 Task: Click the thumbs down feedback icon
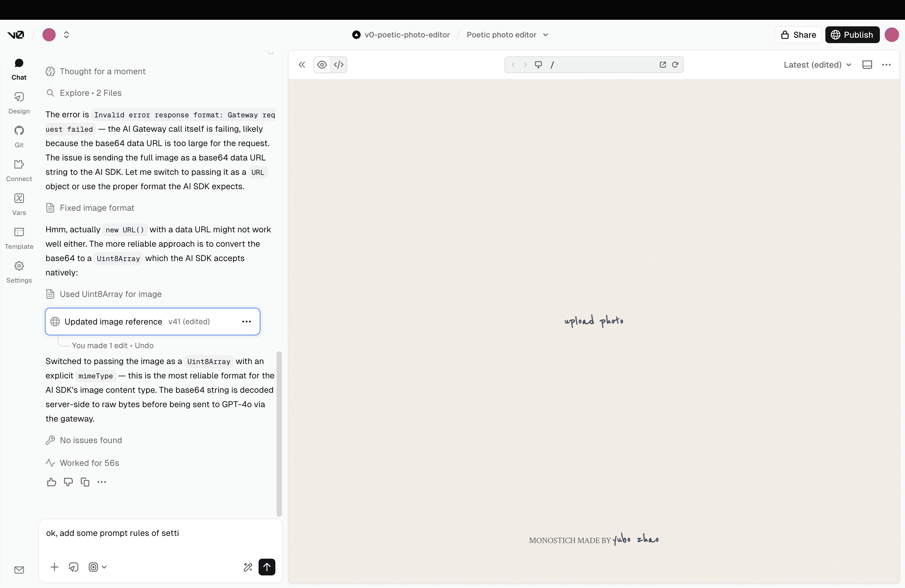click(68, 482)
